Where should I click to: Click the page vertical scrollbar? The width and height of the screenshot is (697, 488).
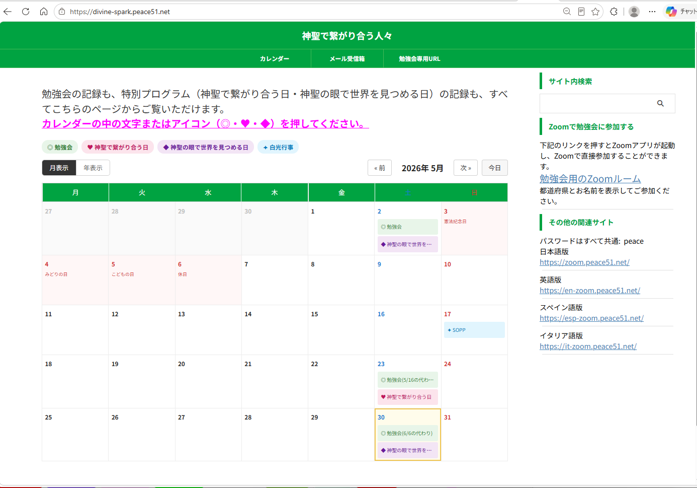(695, 222)
